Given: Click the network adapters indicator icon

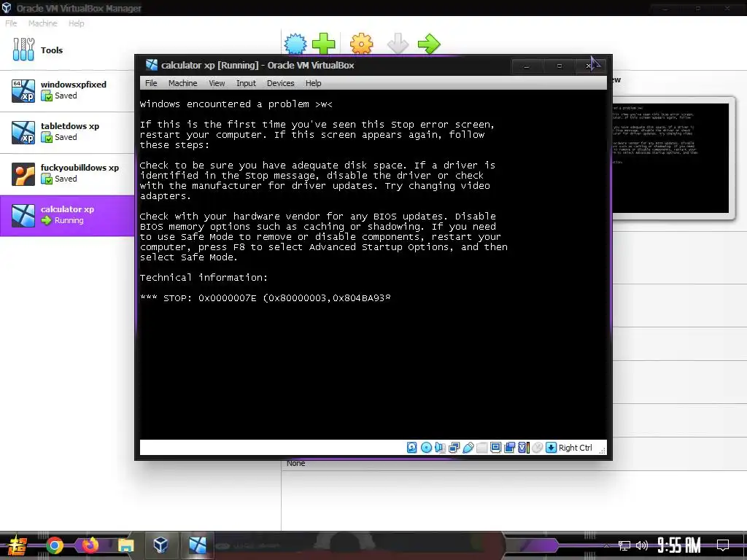Looking at the screenshot, I should point(454,448).
